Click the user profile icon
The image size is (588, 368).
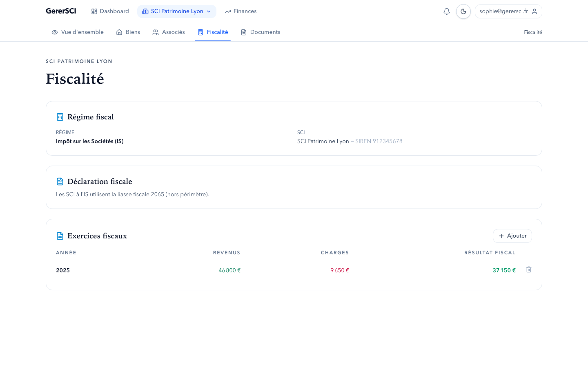pyautogui.click(x=535, y=11)
